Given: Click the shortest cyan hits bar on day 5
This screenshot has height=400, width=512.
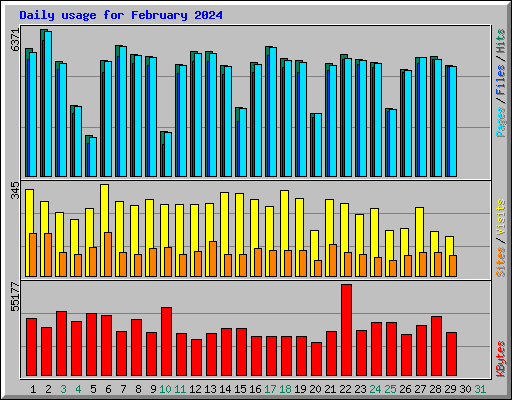Looking at the screenshot, I should point(93,157).
